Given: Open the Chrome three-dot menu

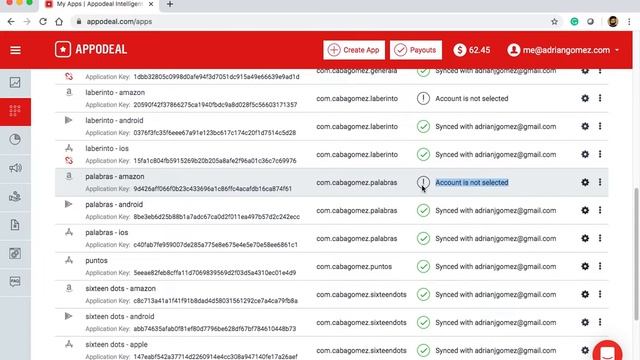Looking at the screenshot, I should tap(629, 22).
